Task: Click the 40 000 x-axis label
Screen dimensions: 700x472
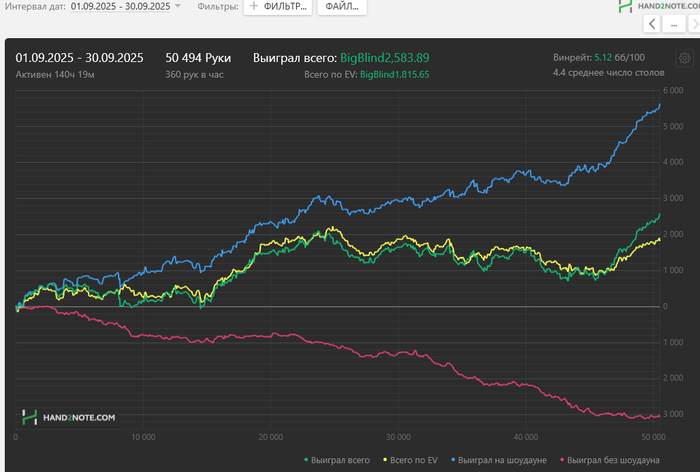Action: point(525,437)
